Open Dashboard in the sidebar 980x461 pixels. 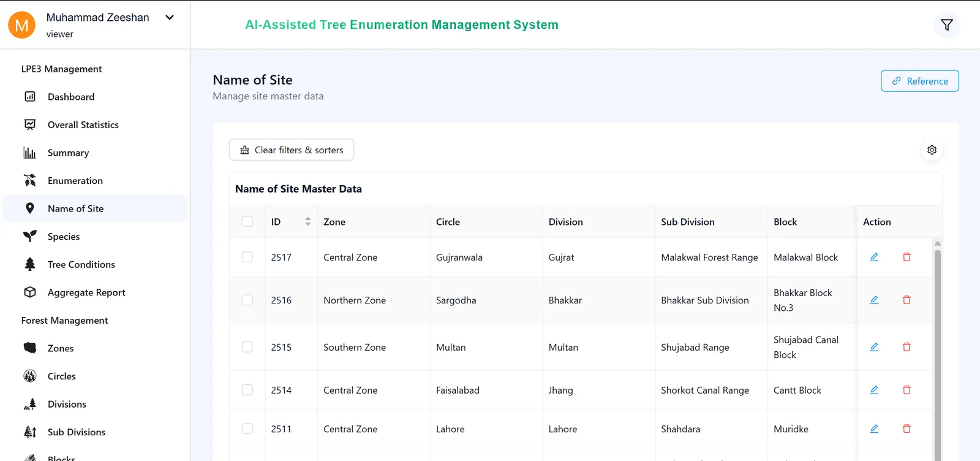95,97
